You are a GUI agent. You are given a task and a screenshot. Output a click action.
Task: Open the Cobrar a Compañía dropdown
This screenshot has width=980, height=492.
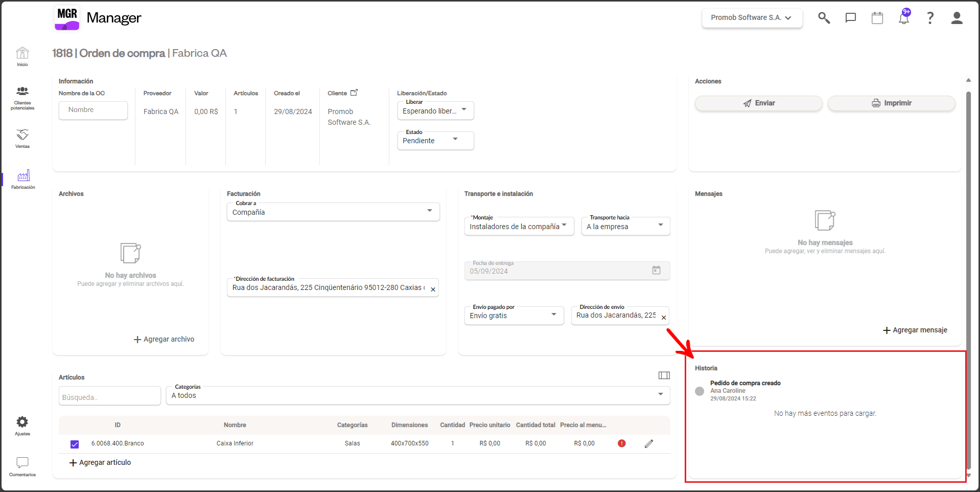coord(333,212)
